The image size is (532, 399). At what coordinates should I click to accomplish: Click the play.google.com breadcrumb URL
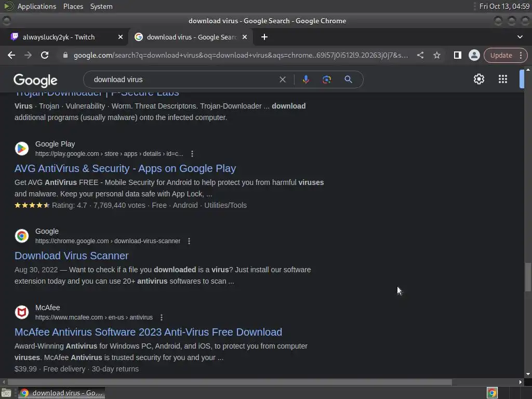pos(109,154)
